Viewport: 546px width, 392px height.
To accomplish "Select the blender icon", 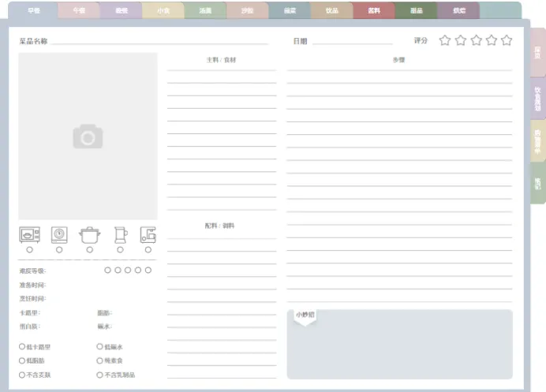I will (x=121, y=235).
